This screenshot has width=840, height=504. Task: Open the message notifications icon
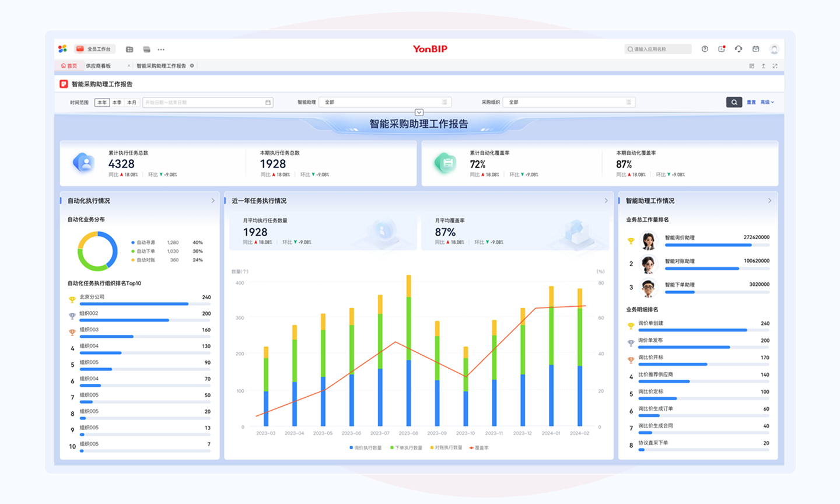722,49
